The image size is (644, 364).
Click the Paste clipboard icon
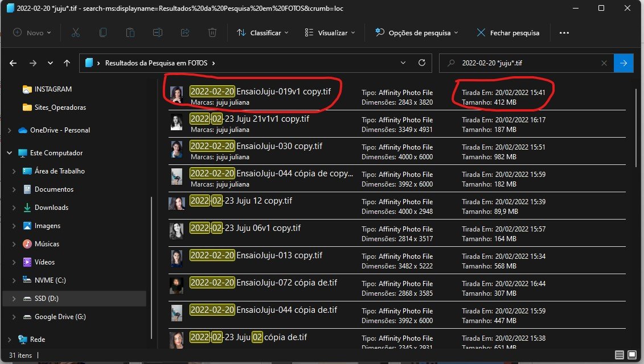(130, 33)
